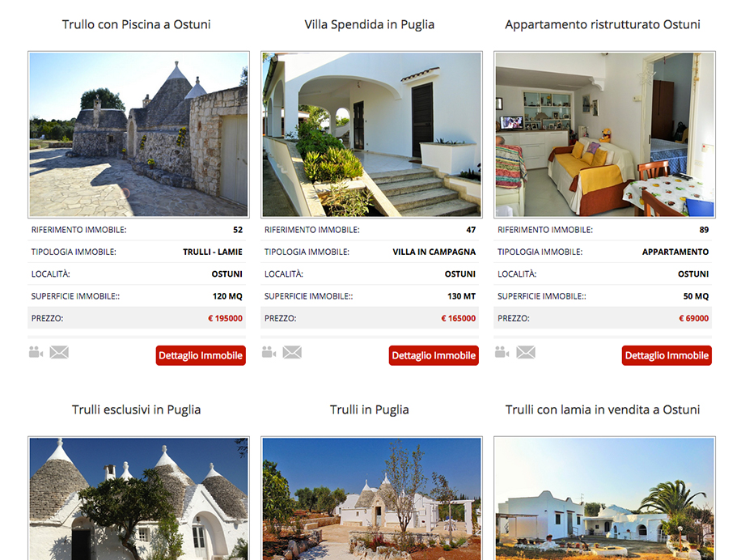
Task: Click video camera icon under Appartamento ristrutturato listing
Action: point(502,352)
